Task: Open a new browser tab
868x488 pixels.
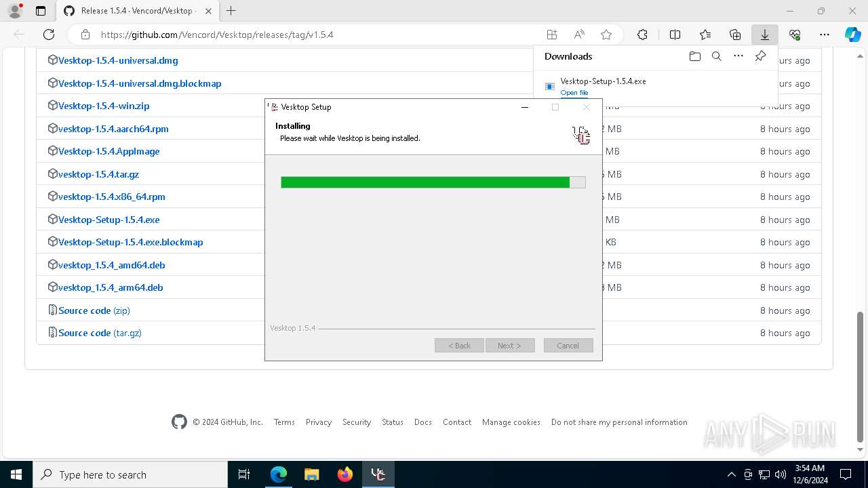Action: pyautogui.click(x=231, y=11)
